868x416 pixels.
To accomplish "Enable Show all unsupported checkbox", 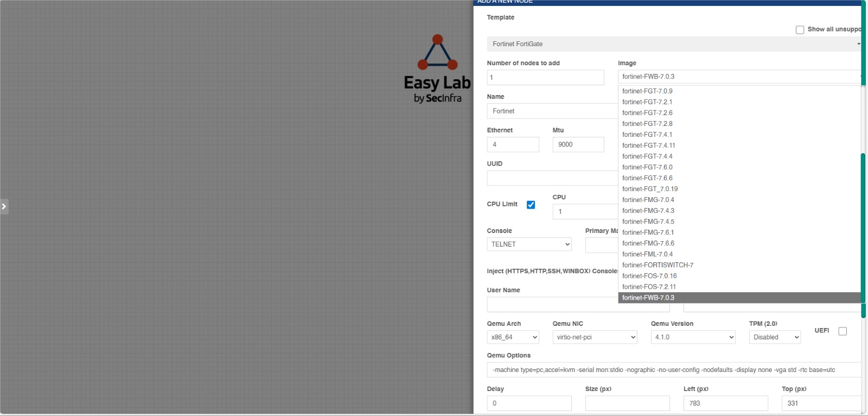I will point(800,30).
